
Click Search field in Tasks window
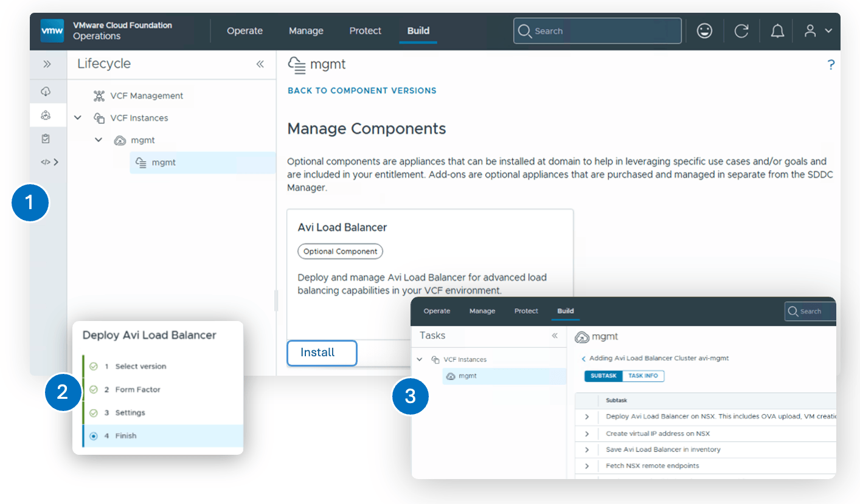click(810, 311)
